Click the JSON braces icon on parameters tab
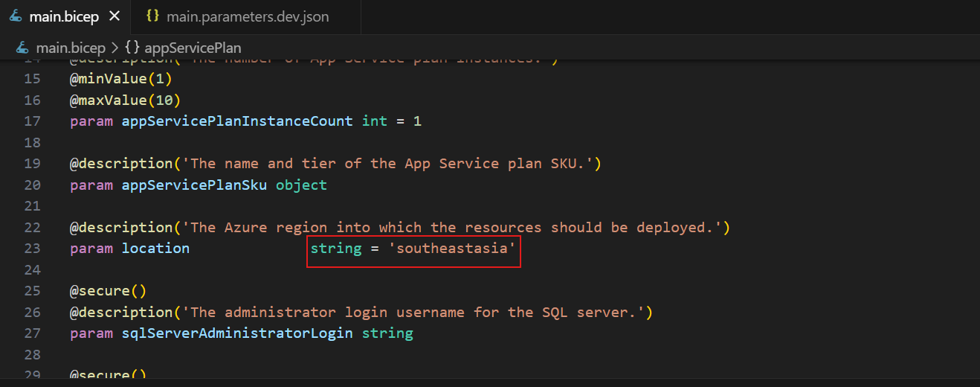Screen dimensions: 980x387 click(x=152, y=16)
